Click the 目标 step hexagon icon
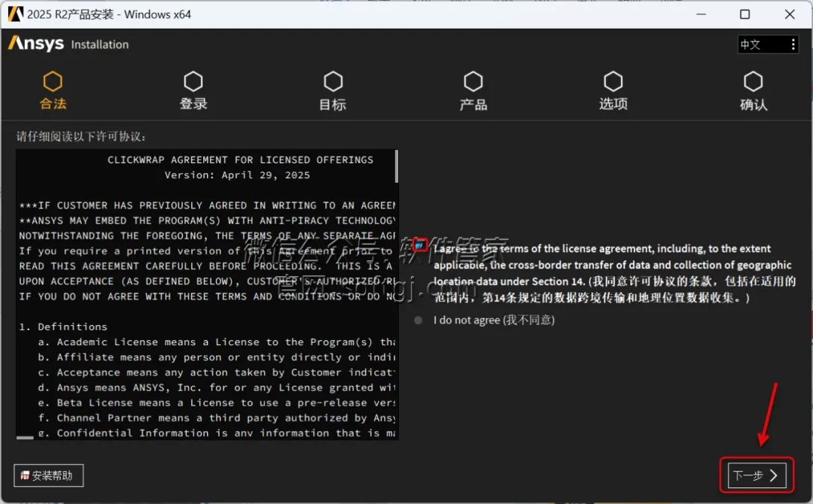Viewport: 813px width, 504px height. (x=333, y=81)
